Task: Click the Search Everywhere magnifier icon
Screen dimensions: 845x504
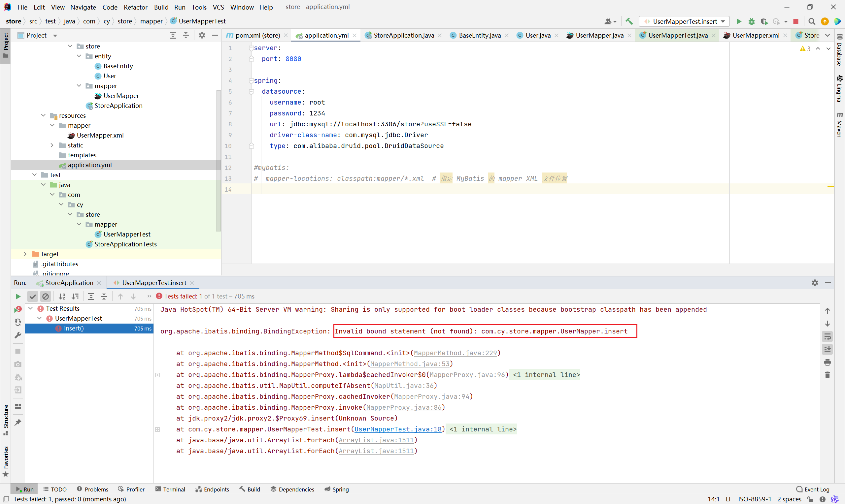Action: 811,21
